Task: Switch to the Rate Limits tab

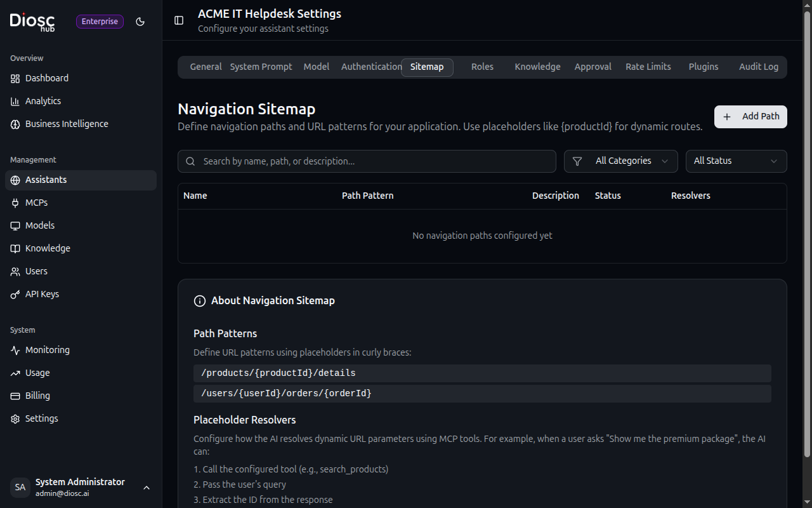Action: (648, 67)
